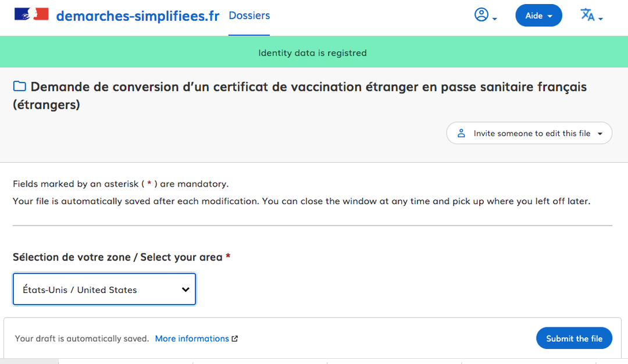Click the États-Unis / United States select box

(104, 289)
